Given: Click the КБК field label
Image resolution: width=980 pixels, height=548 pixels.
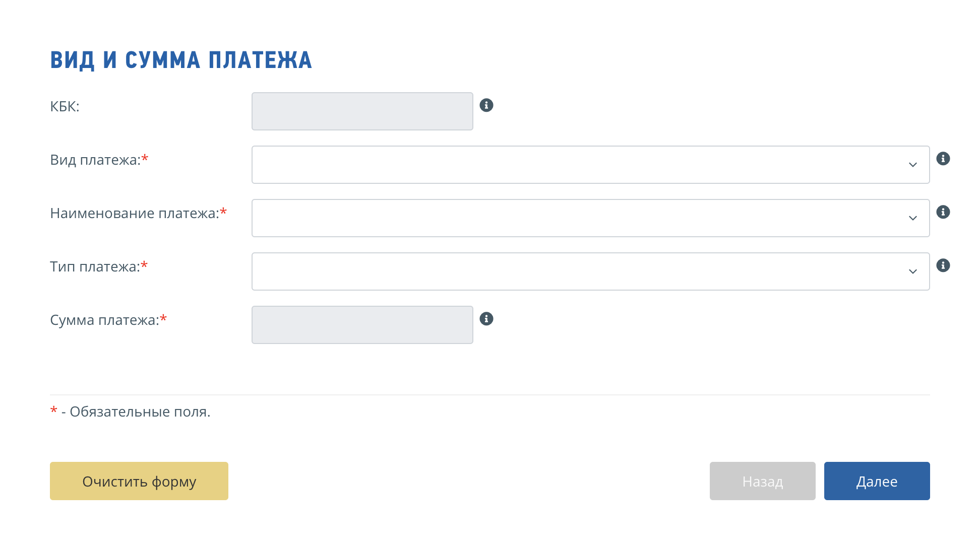Looking at the screenshot, I should click(x=65, y=107).
